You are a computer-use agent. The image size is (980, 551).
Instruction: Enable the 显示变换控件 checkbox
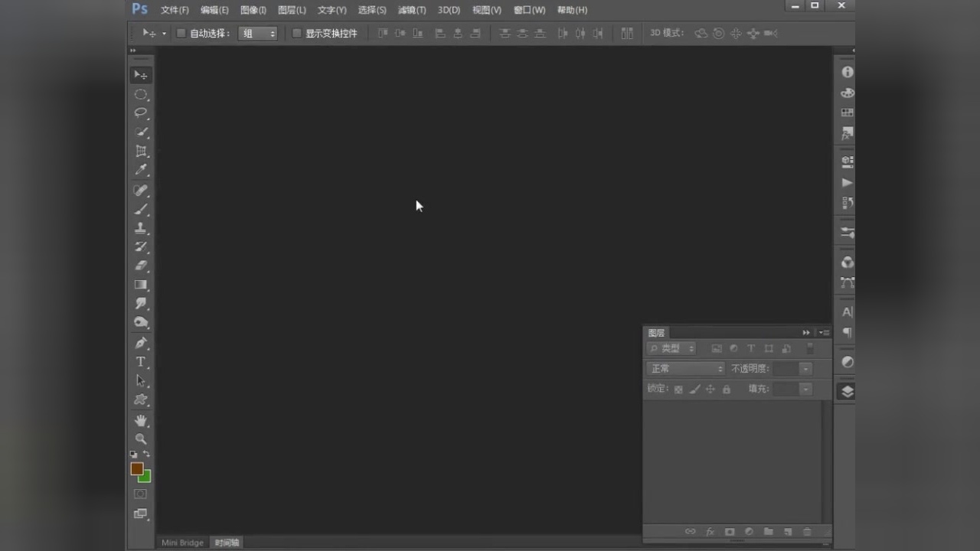tap(297, 34)
